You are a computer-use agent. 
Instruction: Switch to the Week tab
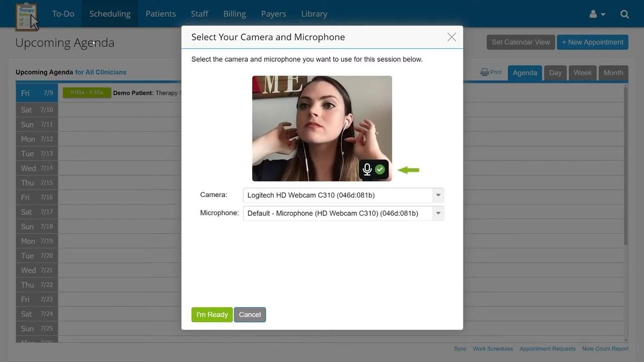point(583,73)
